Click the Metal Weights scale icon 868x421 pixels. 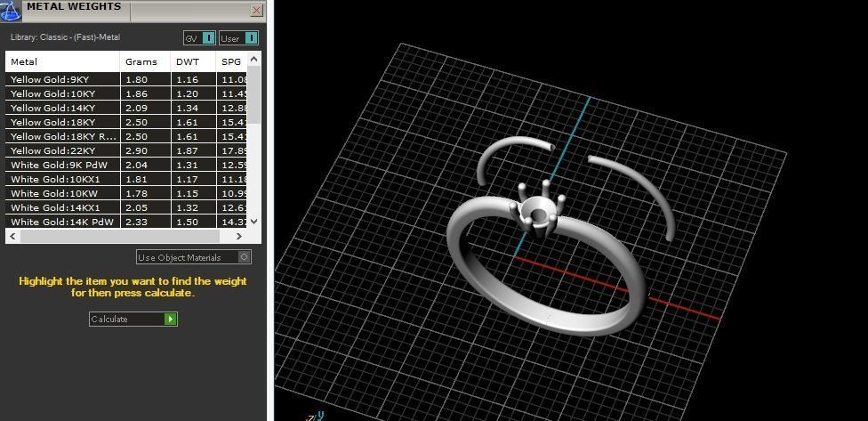click(x=11, y=11)
